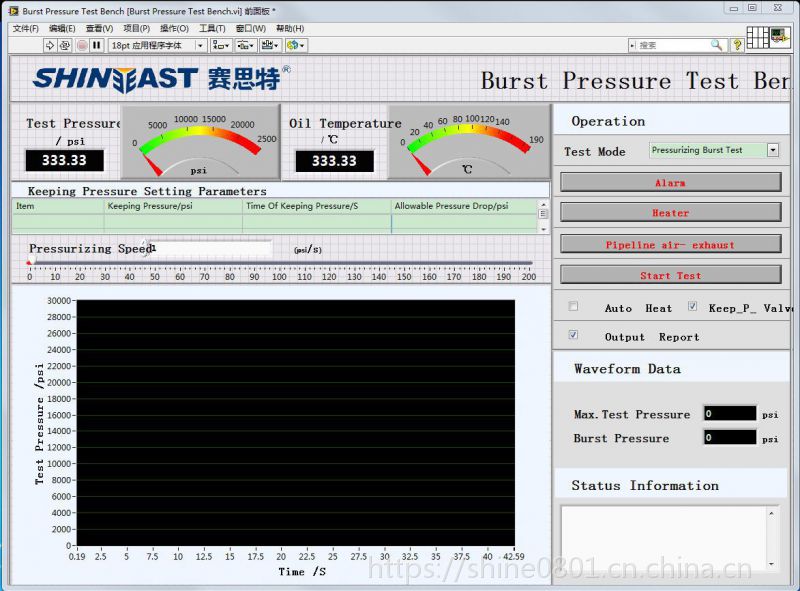Click the Pressurizing Speed slider handle
Image resolution: width=800 pixels, height=591 pixels.
(x=30, y=262)
